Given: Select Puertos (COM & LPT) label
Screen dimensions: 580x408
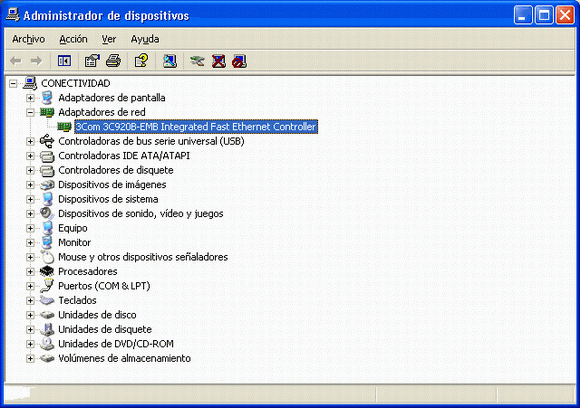Looking at the screenshot, I should [104, 286].
